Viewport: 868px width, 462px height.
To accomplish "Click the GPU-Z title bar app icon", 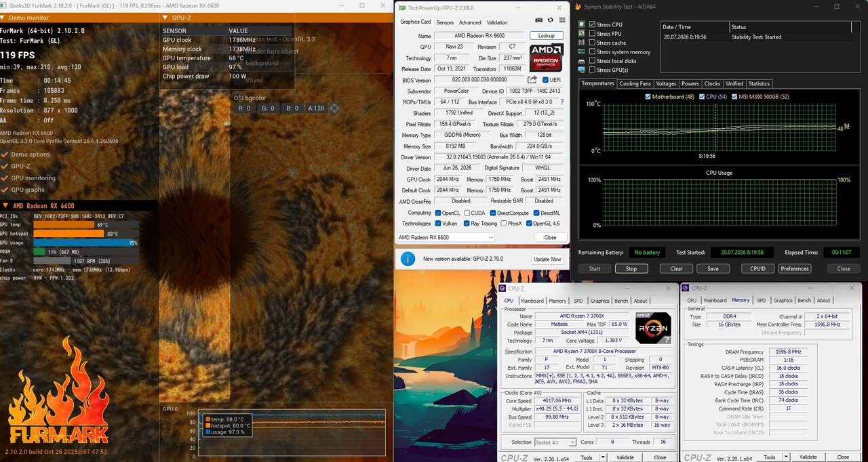I will pyautogui.click(x=402, y=8).
